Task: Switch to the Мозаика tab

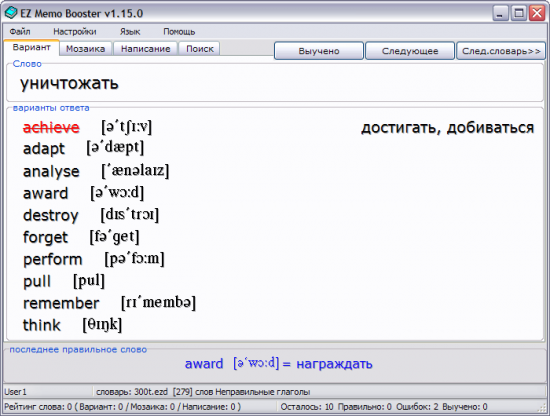Action: tap(86, 49)
